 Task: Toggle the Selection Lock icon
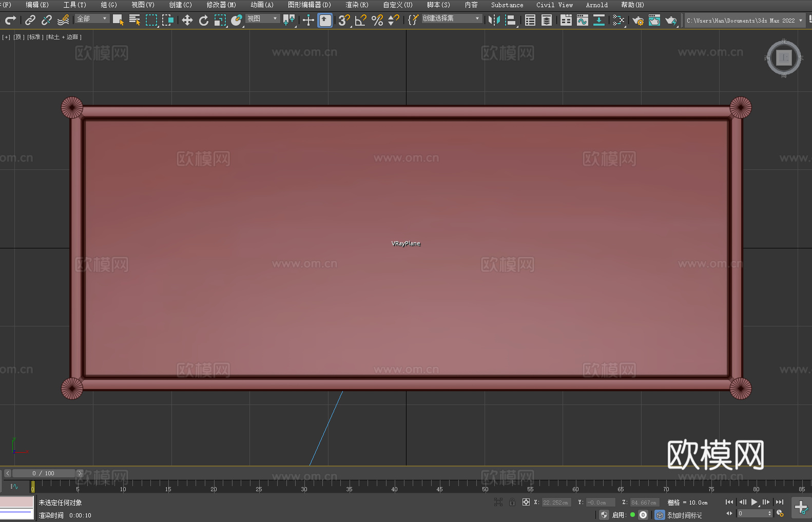pyautogui.click(x=512, y=502)
